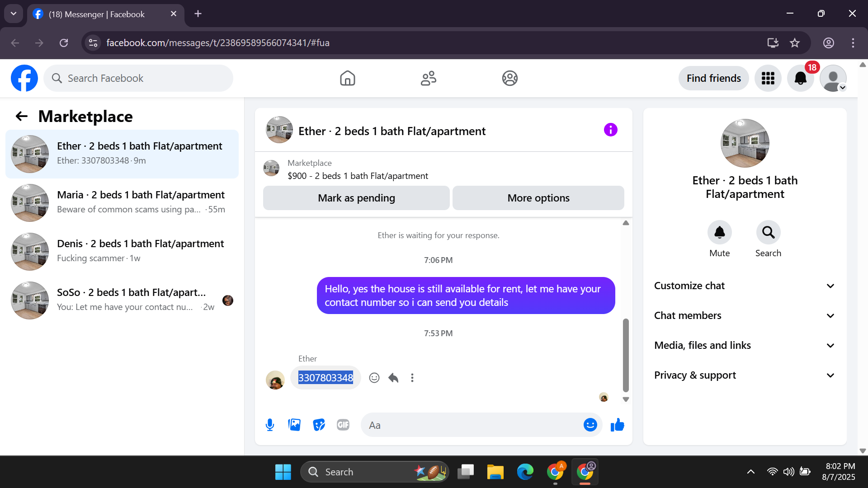Click the Search Facebook field
The image size is (868, 488).
138,78
